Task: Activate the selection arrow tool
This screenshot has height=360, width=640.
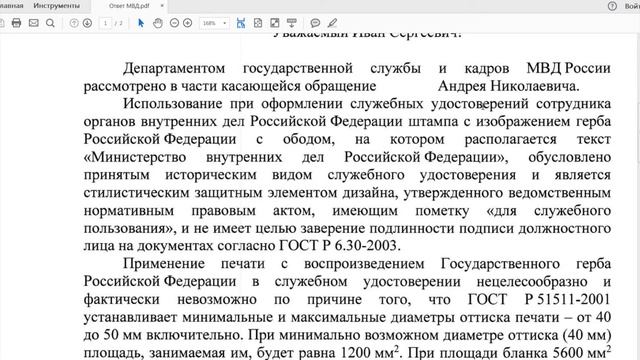Action: [x=141, y=23]
